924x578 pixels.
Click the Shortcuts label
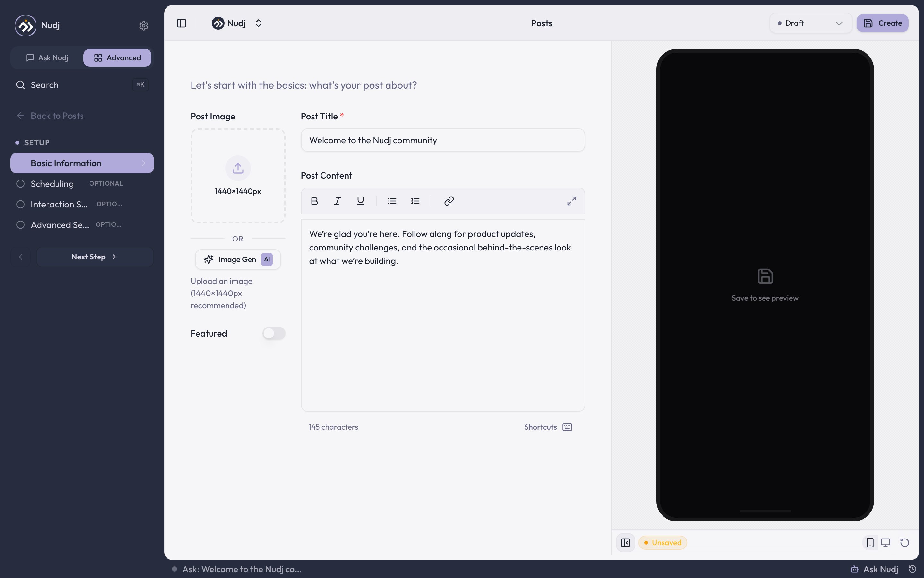[x=540, y=427]
